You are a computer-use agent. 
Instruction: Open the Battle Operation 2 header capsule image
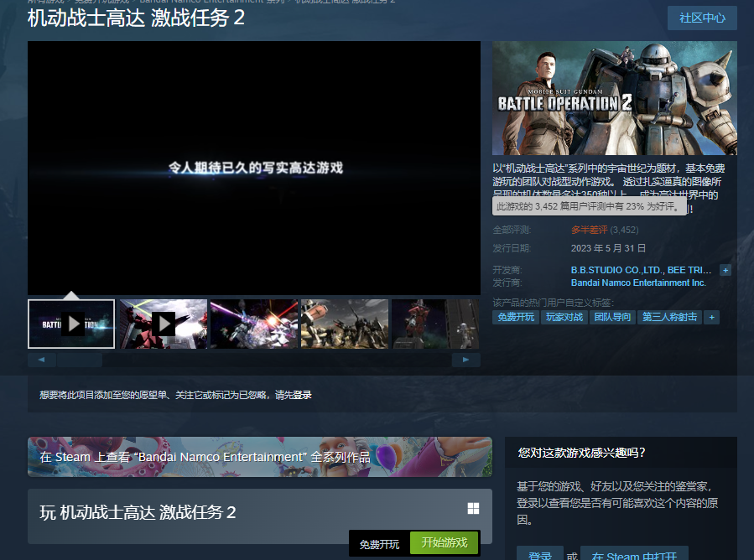click(x=615, y=98)
